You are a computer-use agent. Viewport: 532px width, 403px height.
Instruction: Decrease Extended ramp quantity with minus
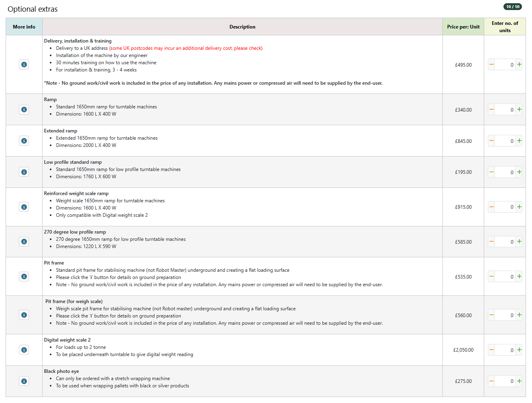point(491,141)
